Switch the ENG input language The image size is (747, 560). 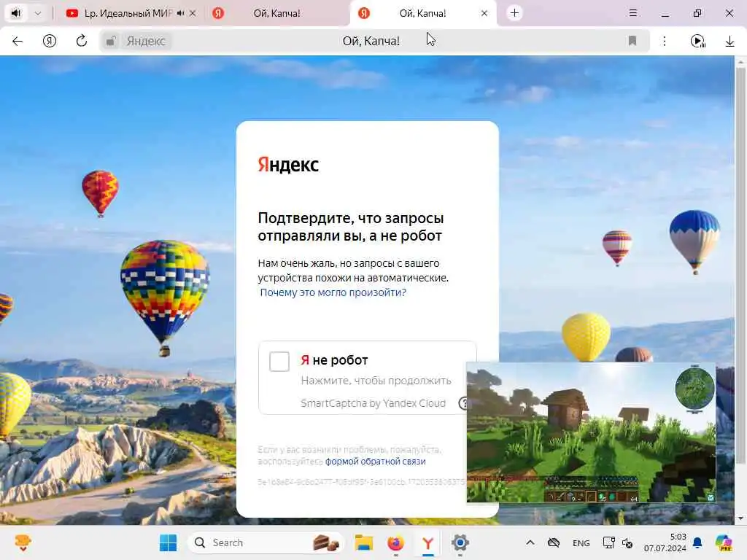click(x=581, y=542)
